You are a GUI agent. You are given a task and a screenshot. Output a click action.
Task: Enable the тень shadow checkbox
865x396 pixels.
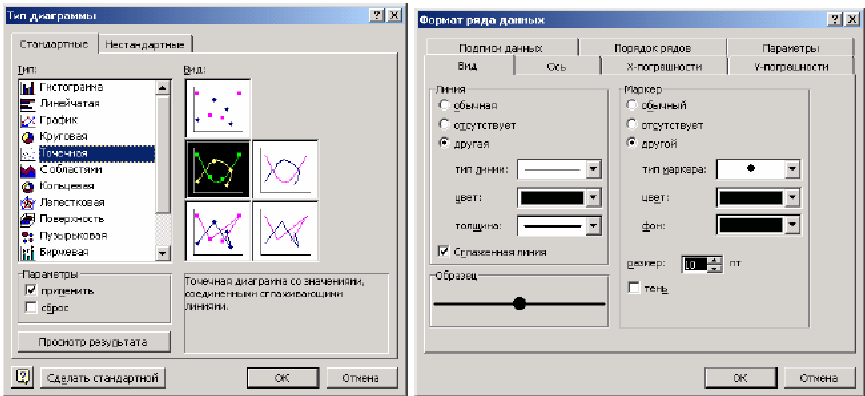pyautogui.click(x=634, y=288)
